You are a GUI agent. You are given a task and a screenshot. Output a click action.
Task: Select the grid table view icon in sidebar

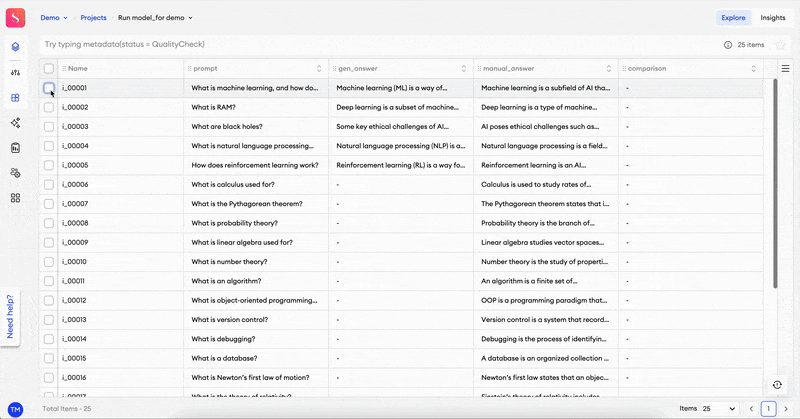pos(15,97)
